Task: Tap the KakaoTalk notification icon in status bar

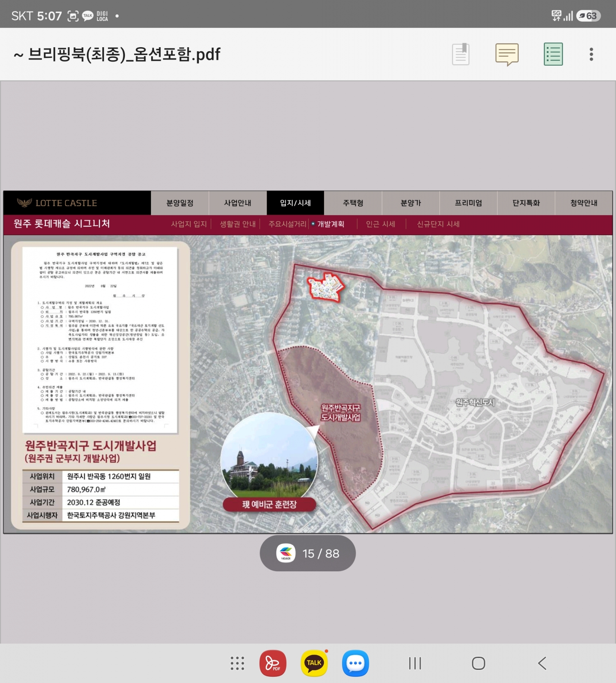Action: click(88, 16)
